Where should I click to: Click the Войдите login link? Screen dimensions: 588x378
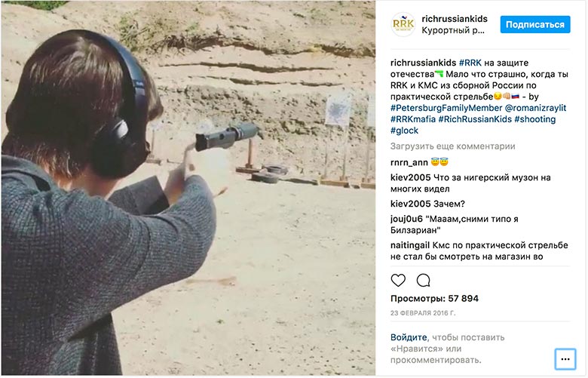409,337
